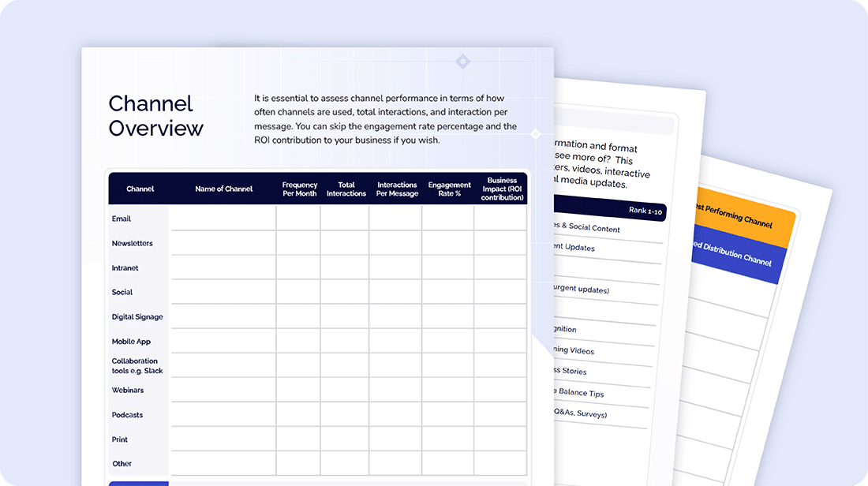Click the Collaboration tools e.g. Slack label
Viewport: 868px width, 486px height.
137,366
